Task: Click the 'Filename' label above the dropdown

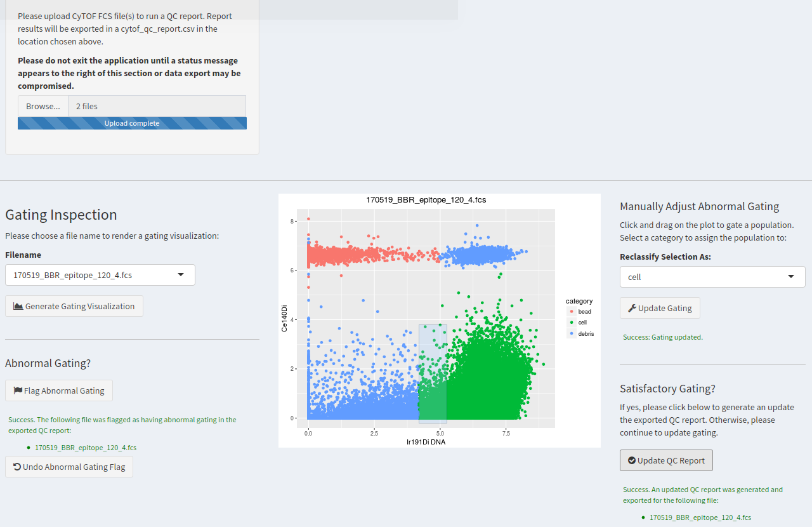Action: click(23, 255)
